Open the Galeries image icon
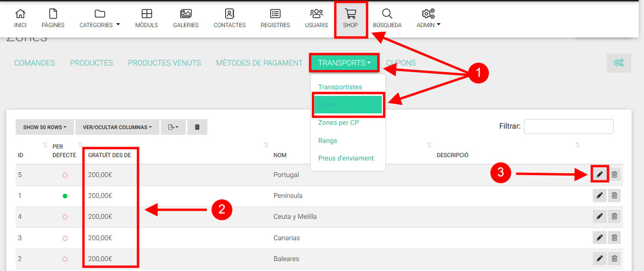The image size is (644, 271). coord(186,14)
